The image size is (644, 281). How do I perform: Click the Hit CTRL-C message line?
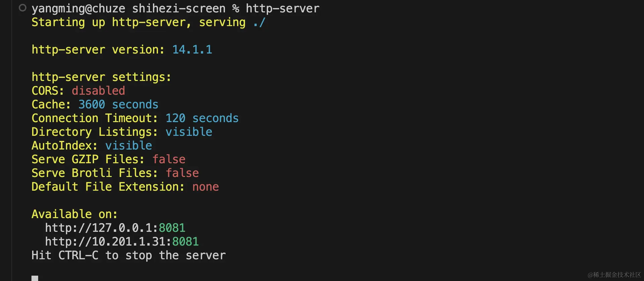pos(129,255)
